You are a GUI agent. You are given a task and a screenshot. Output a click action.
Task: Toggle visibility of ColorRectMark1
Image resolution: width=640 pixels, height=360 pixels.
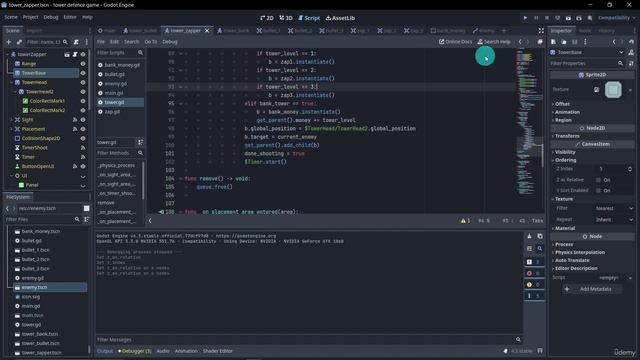coord(83,101)
